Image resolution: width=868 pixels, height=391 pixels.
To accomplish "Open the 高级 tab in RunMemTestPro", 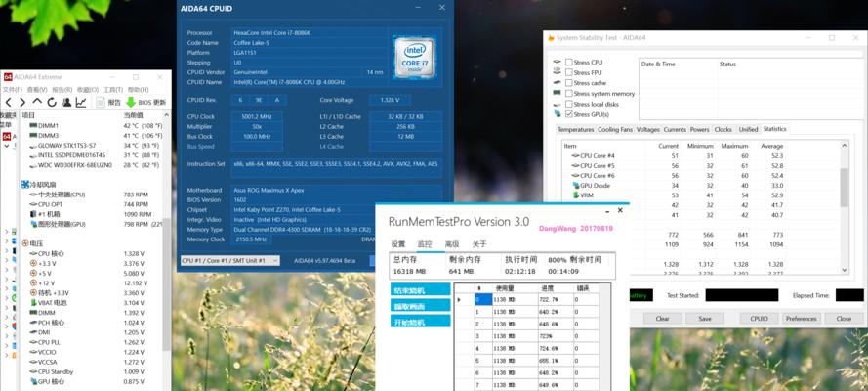I will (x=452, y=244).
